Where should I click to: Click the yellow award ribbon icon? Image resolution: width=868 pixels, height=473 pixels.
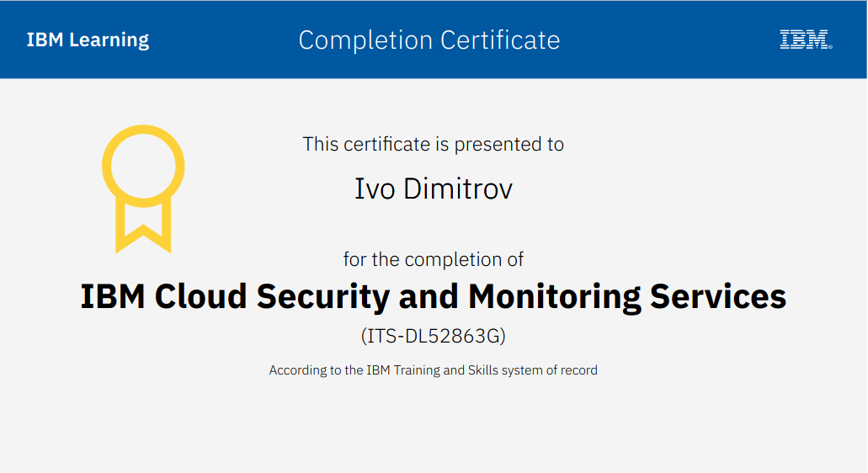tap(143, 189)
